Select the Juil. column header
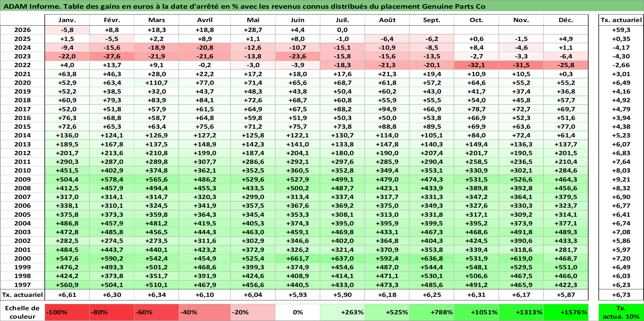Viewport: 644px width, 321px height. 342,20
